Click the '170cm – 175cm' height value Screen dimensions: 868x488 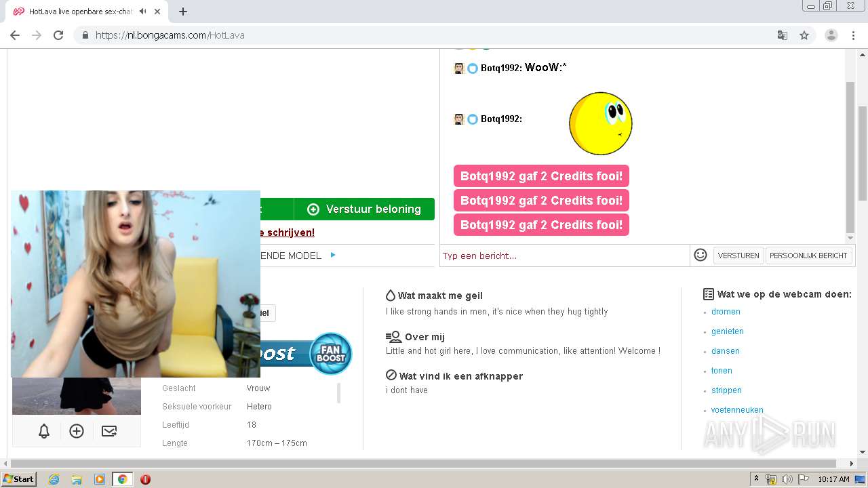click(x=277, y=443)
